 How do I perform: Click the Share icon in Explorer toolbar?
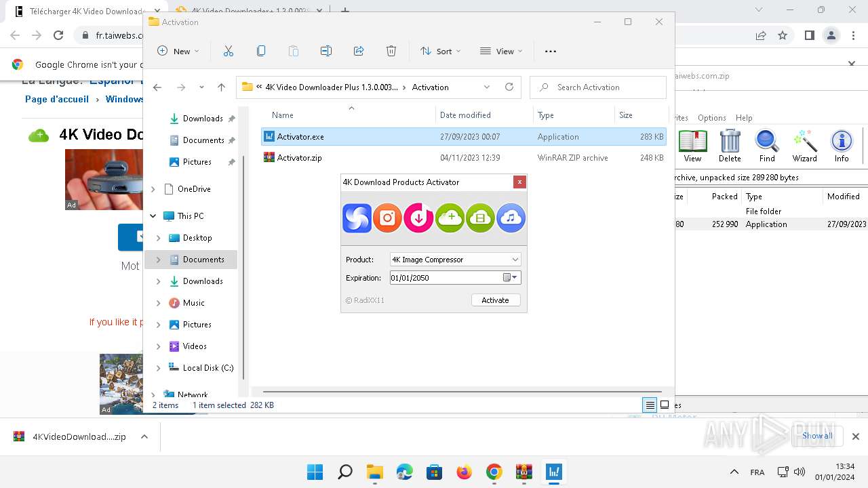tap(359, 51)
